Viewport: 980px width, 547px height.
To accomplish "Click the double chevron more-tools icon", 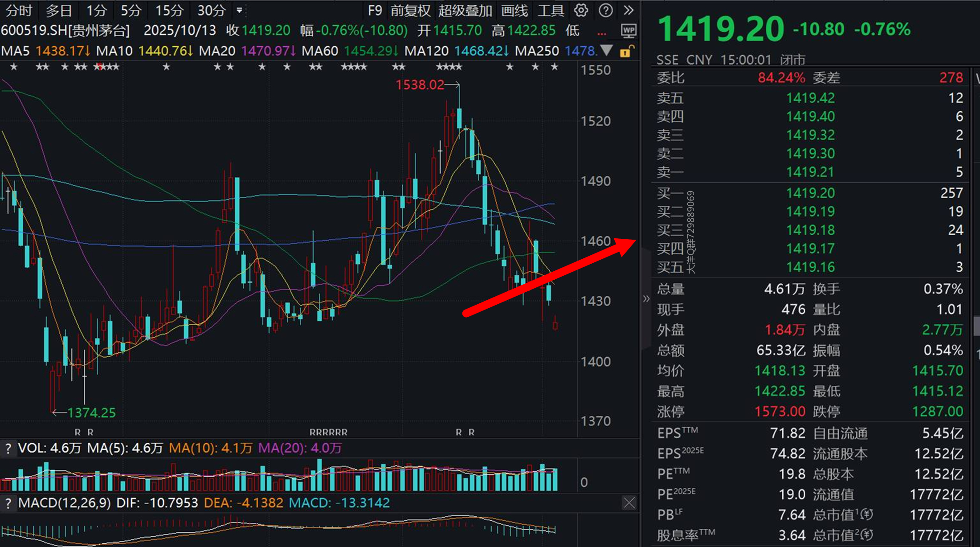I will (629, 10).
